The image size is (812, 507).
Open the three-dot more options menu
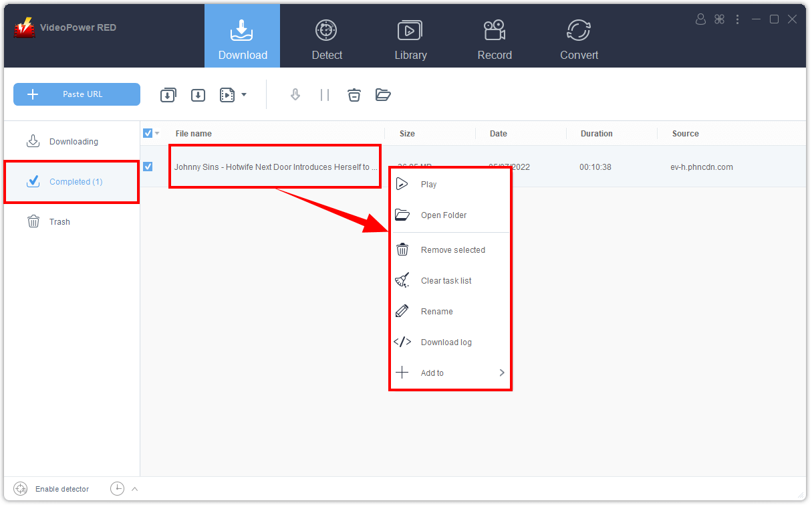pyautogui.click(x=737, y=19)
